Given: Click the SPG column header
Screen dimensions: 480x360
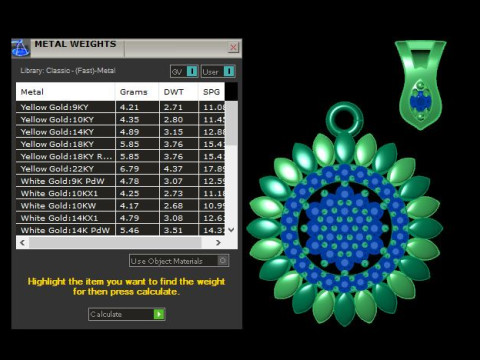Looking at the screenshot, I should 212,92.
